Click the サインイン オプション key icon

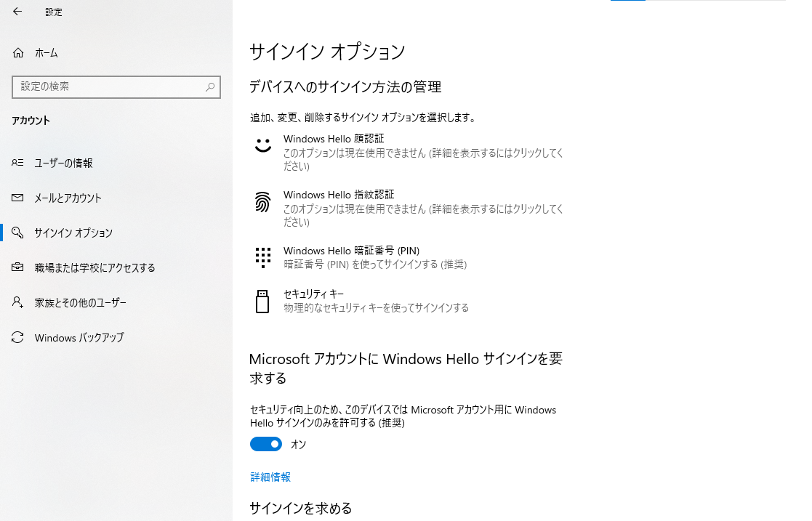pos(17,233)
